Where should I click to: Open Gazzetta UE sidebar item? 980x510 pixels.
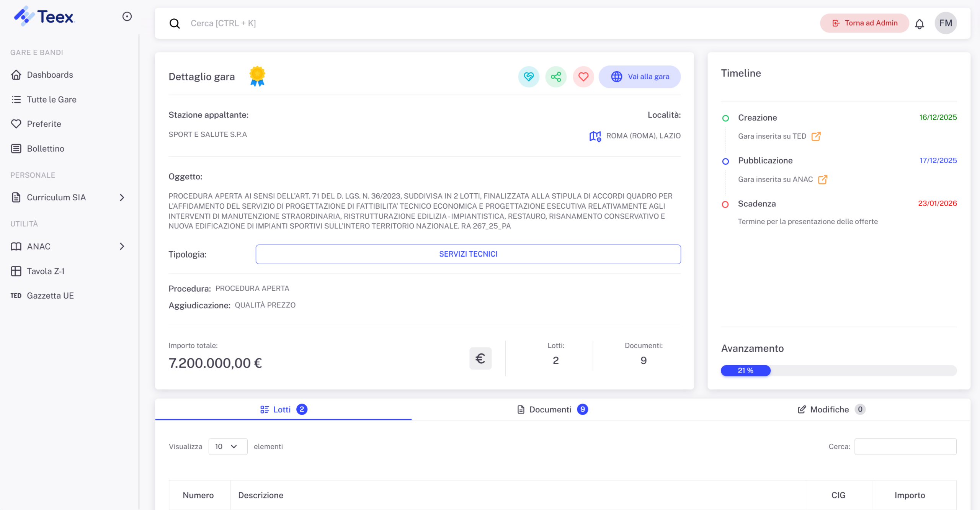pos(50,296)
